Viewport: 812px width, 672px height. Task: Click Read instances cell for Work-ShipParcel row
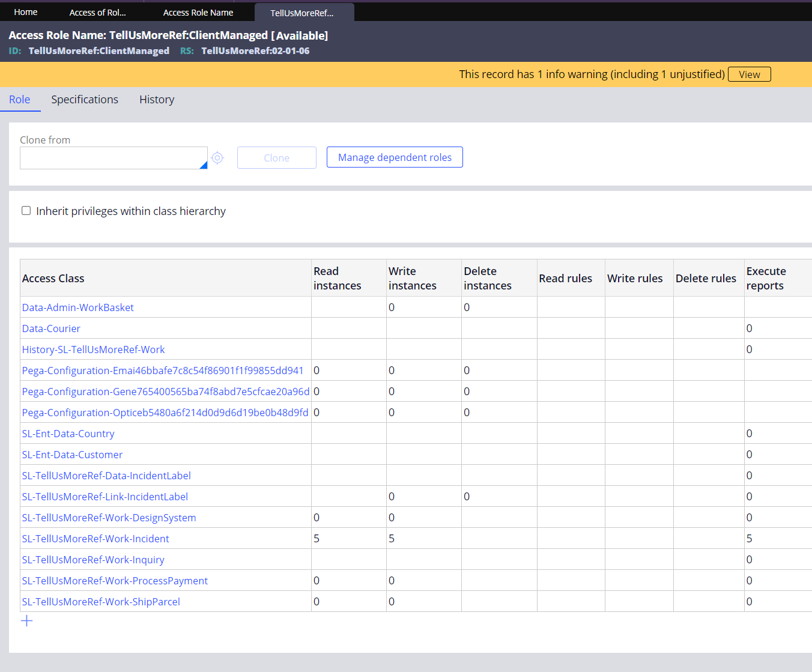coord(349,602)
